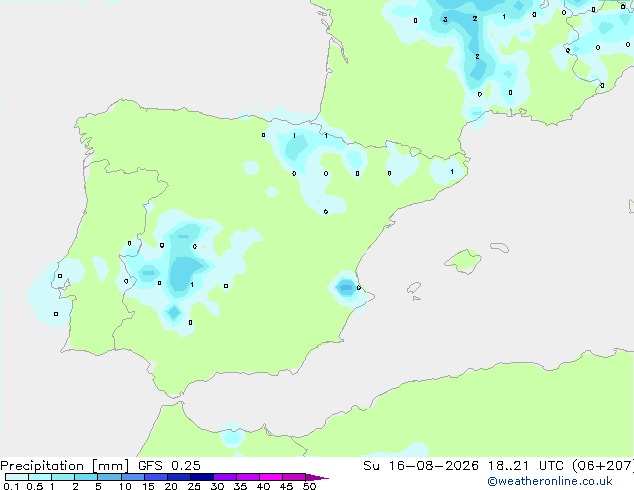Screen dimensions: 634x490
Task: Click the "0.25" resolution value
Action: click(186, 466)
